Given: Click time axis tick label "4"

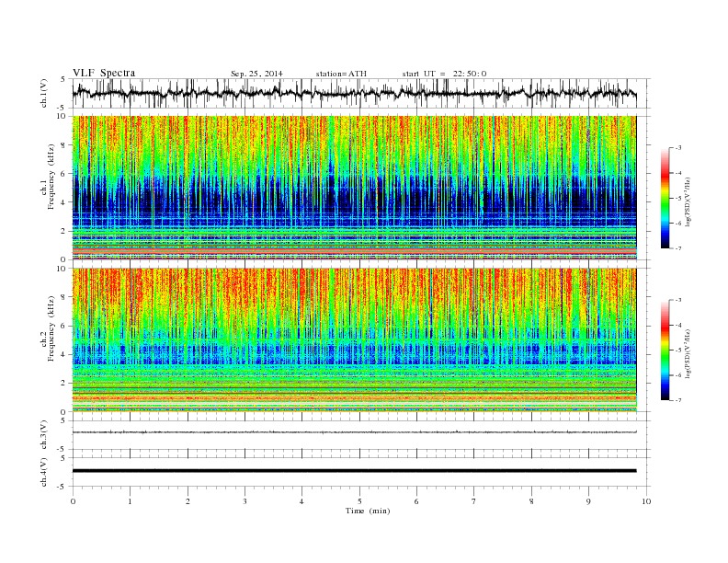Looking at the screenshot, I should [x=302, y=501].
